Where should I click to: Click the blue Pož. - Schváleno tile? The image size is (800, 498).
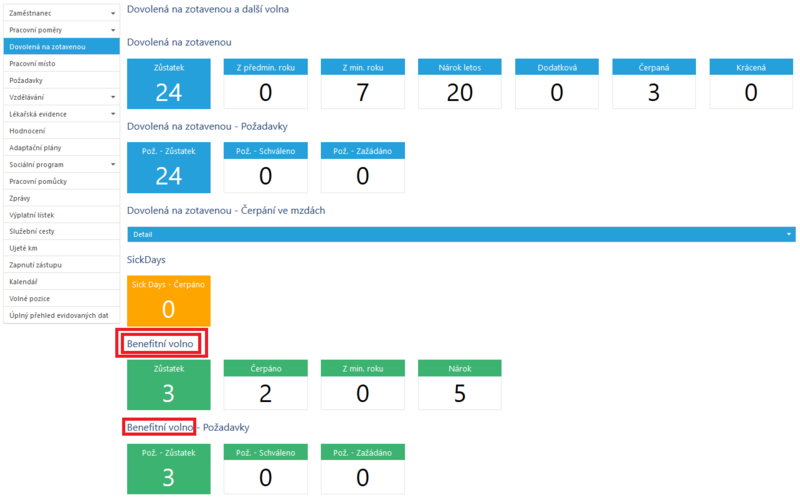point(265,167)
